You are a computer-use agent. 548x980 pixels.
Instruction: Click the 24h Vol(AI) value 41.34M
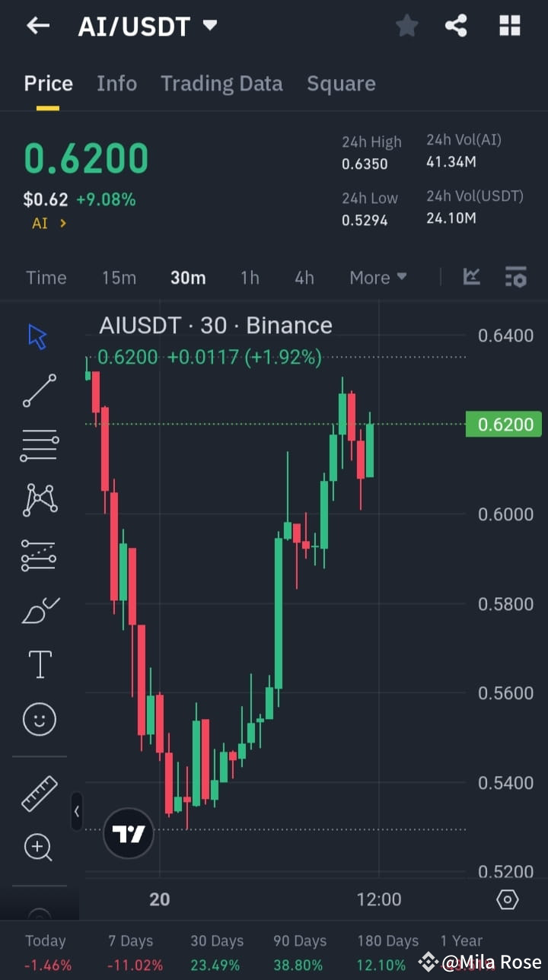click(x=451, y=161)
